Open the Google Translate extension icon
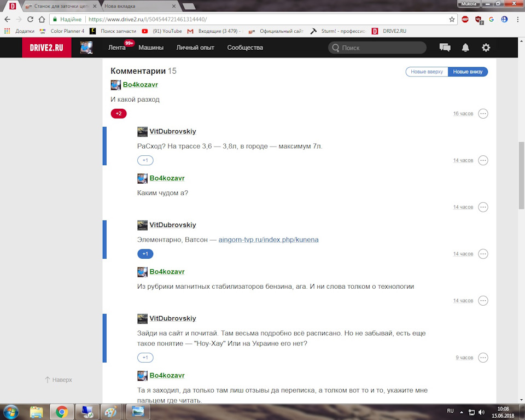The width and height of the screenshot is (525, 420). click(x=491, y=20)
